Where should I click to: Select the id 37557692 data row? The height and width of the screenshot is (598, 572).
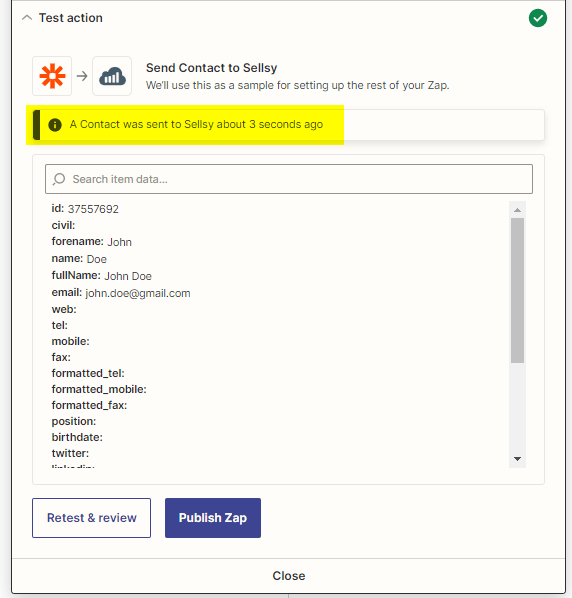85,209
